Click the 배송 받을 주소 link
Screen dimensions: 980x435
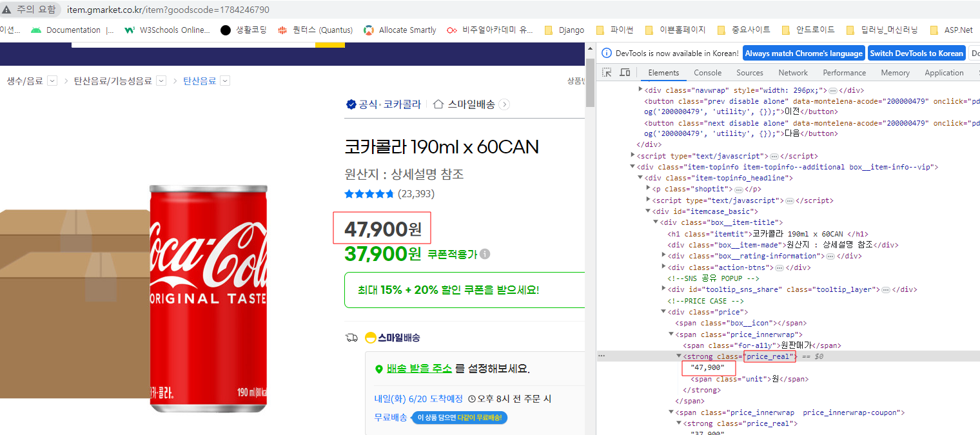point(419,369)
